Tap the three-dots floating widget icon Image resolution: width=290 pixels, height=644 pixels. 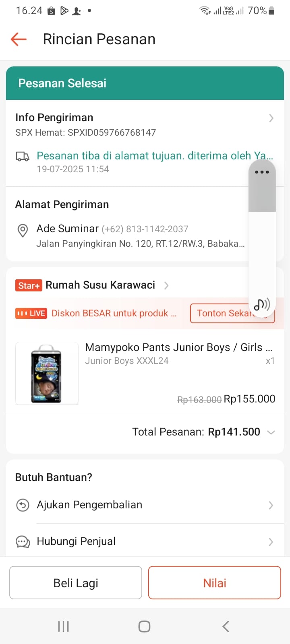pos(262,172)
